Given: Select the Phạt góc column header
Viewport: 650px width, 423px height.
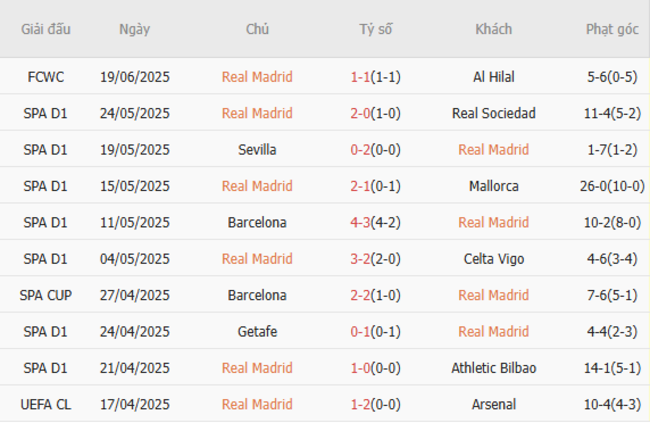Looking at the screenshot, I should point(613,29).
